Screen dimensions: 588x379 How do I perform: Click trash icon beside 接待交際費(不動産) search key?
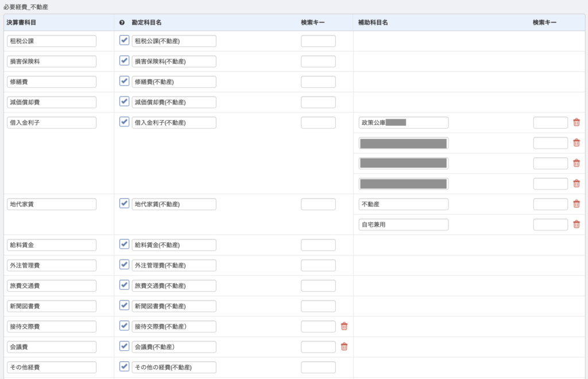point(344,326)
